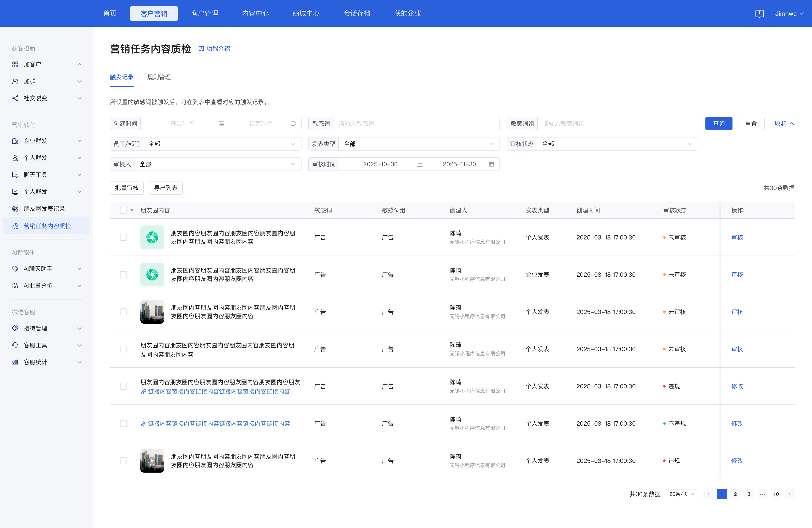Click the 重置 button
The width and height of the screenshot is (812, 528).
pyautogui.click(x=751, y=124)
